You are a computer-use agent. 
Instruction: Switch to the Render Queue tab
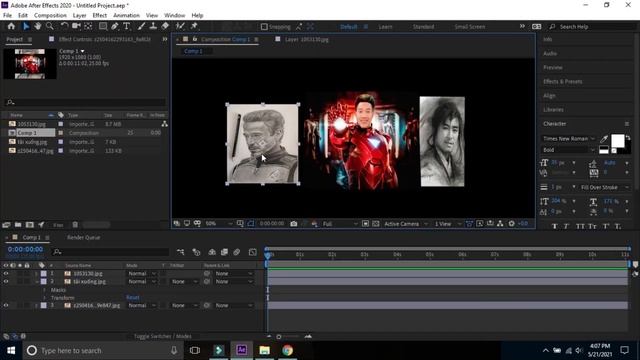tap(83, 238)
